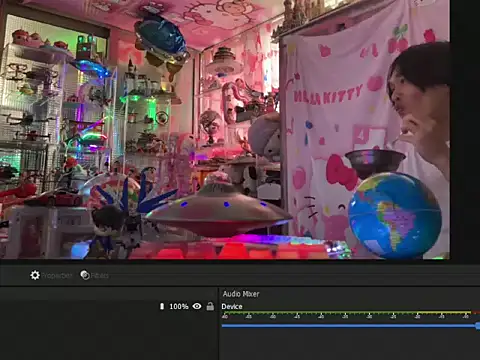480x360 pixels.
Task: Click the battery icon beside 100%
Action: [x=162, y=306]
